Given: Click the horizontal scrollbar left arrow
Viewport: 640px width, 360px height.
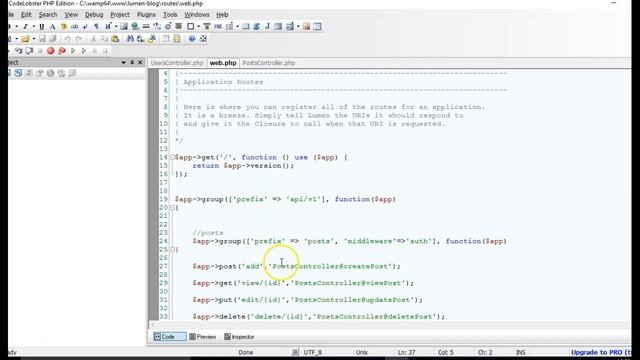Looking at the screenshot, I should click(153, 325).
